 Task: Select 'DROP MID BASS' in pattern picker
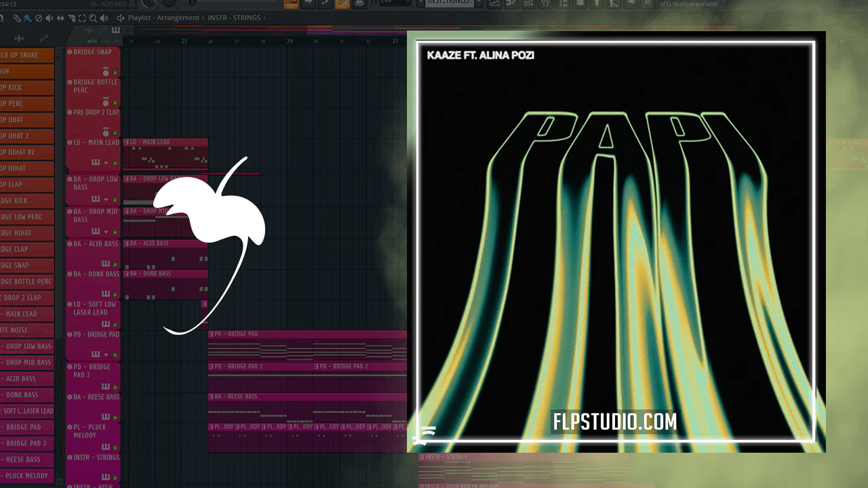coord(26,363)
